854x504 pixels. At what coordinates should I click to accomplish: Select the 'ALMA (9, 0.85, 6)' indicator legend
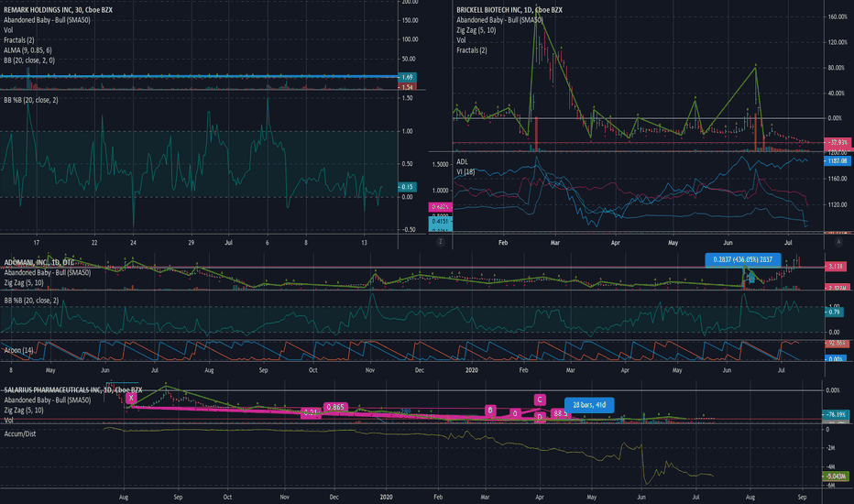[27, 50]
